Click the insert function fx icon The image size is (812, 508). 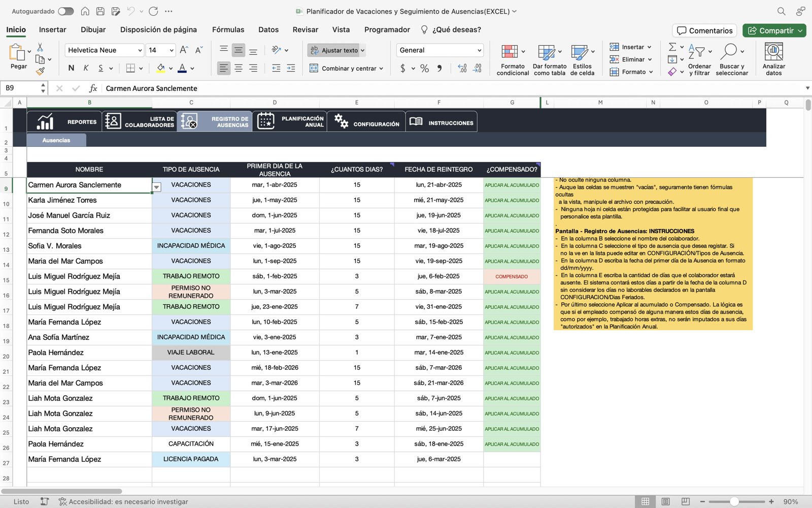click(x=93, y=88)
